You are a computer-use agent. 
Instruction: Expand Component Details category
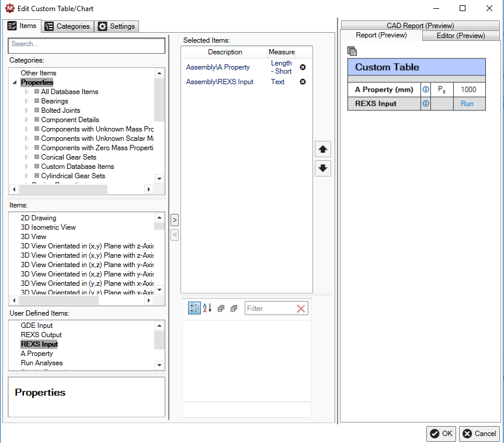pyautogui.click(x=26, y=120)
